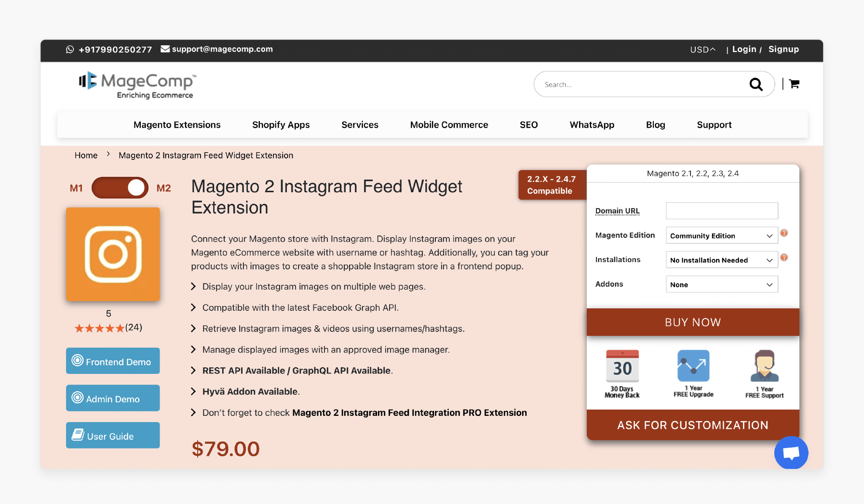Open the SEO menu item
Screen dimensions: 864x504
pos(528,125)
